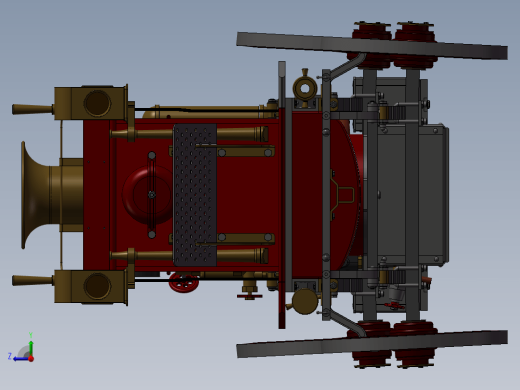Select the lower brass lever handle at far left
This screenshot has height=390, width=520.
point(32,280)
